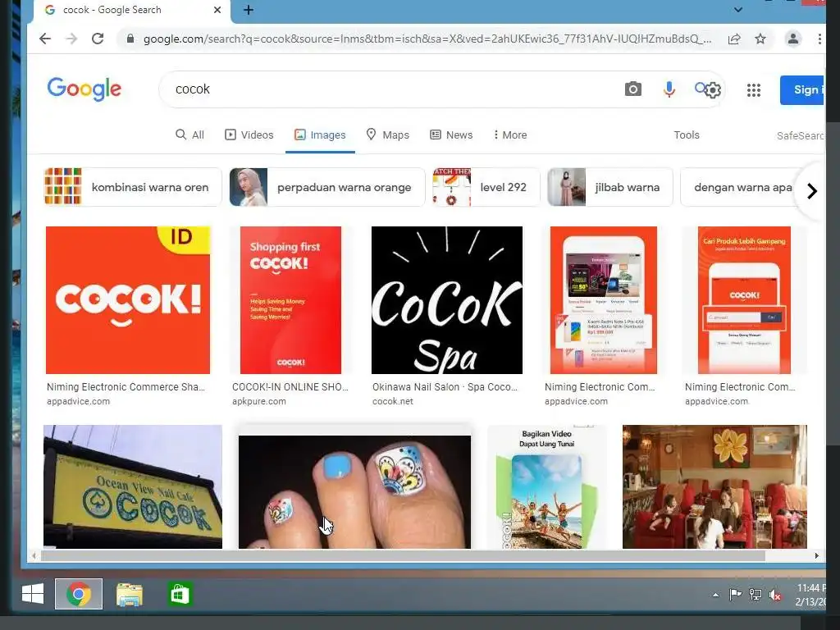840x630 pixels.
Task: Click the horizontal scrollbar thumb
Action: pyautogui.click(x=403, y=555)
